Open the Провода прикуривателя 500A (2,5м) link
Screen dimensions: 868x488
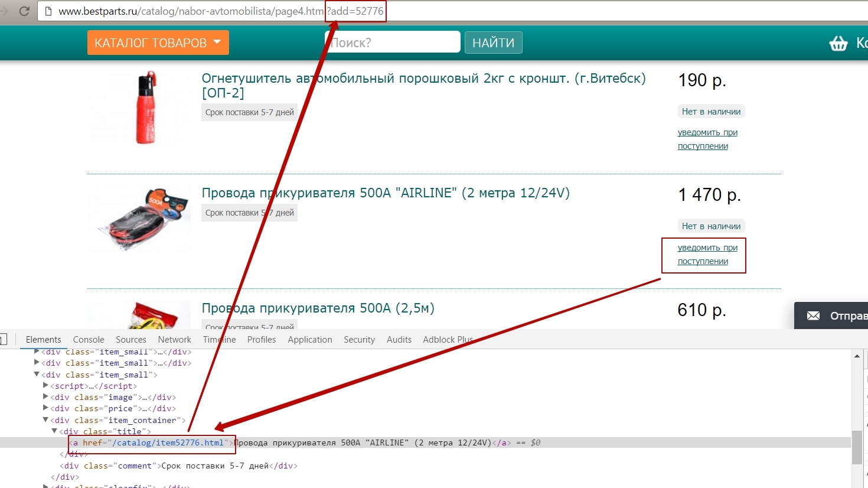pos(318,308)
